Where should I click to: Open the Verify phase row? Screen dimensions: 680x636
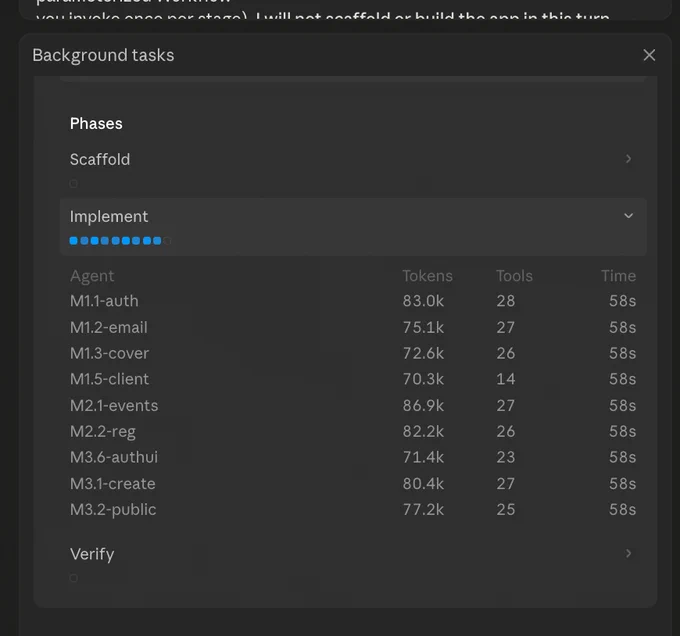click(x=353, y=563)
